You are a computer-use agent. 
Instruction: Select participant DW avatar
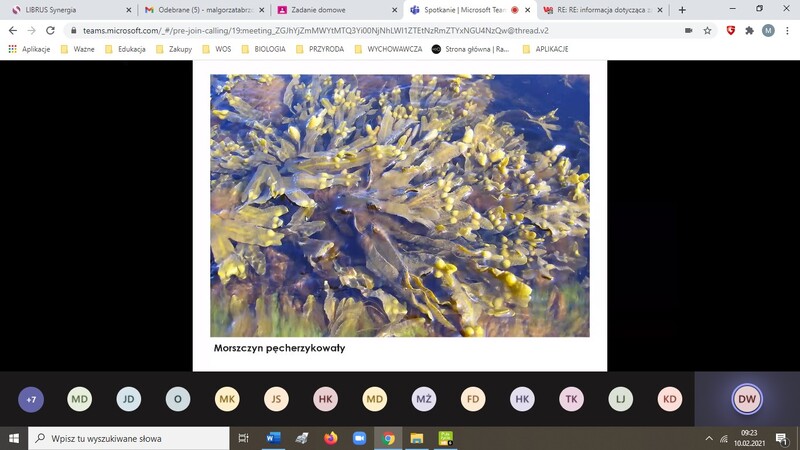(x=747, y=399)
